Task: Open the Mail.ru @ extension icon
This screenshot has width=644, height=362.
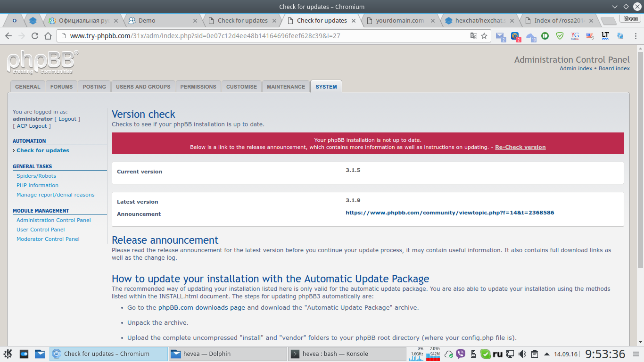Action: point(515,36)
